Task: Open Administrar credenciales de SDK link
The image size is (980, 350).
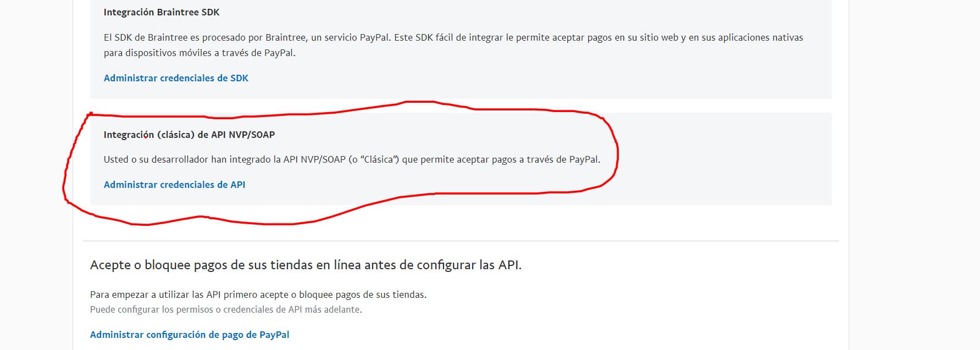Action: [x=176, y=78]
